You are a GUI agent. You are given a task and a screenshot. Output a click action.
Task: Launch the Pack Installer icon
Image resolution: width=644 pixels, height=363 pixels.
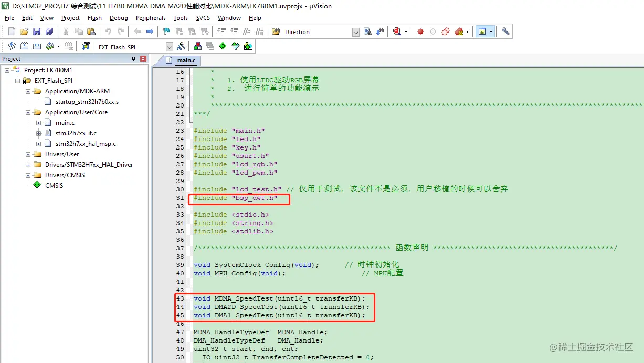[x=248, y=46]
